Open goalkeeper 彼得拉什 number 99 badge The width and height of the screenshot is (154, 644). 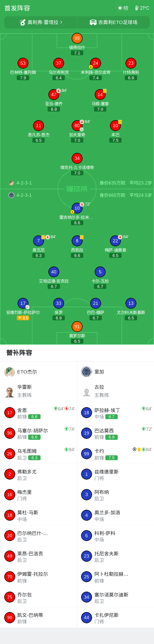click(x=77, y=38)
